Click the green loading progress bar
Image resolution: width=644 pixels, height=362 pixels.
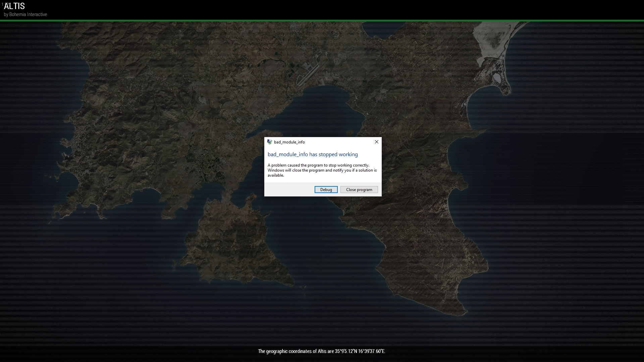point(322,21)
